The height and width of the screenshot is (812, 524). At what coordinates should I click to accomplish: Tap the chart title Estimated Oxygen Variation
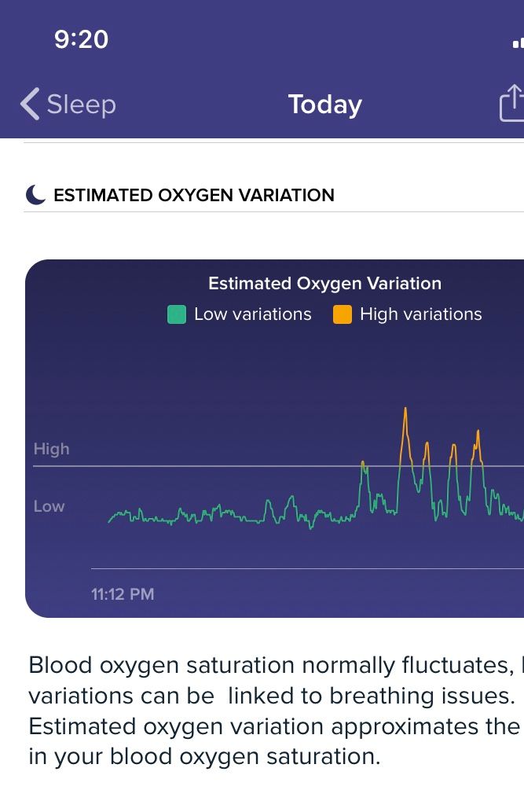point(324,284)
